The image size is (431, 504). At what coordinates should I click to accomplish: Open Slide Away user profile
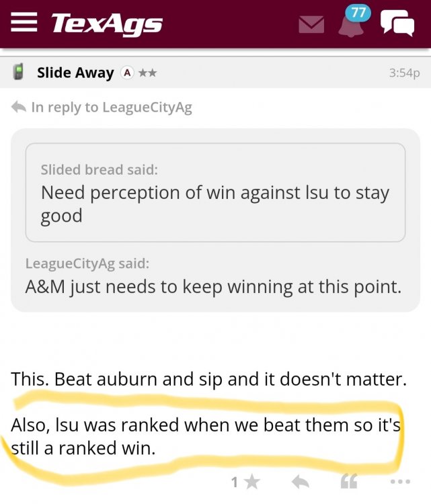[x=75, y=73]
